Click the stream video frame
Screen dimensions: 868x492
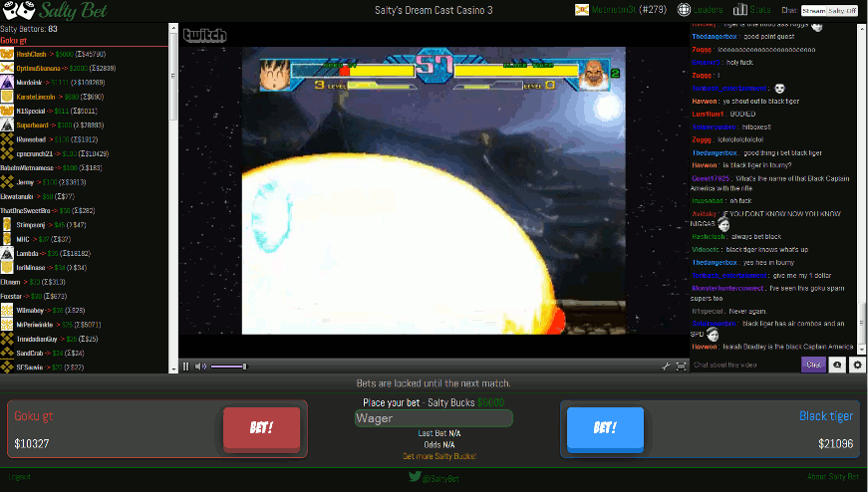click(434, 190)
